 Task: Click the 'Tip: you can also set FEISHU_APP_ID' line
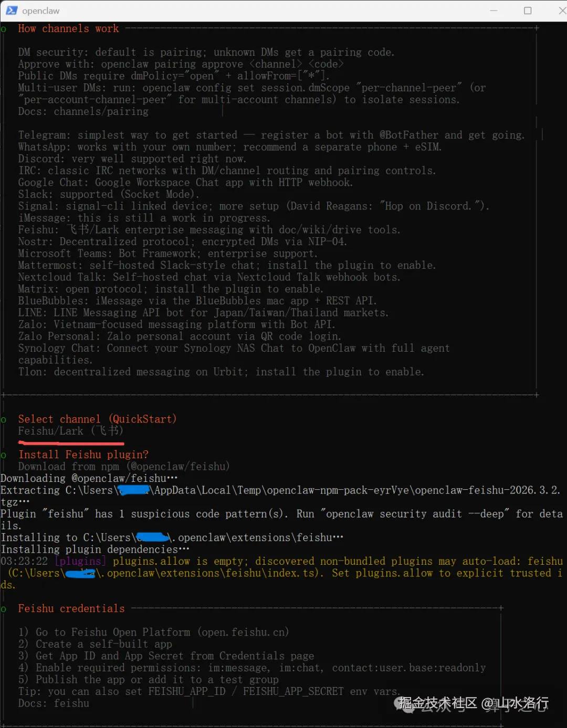209,691
